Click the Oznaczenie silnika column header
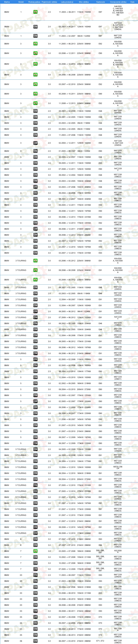138x644 pixels. coord(118,2)
